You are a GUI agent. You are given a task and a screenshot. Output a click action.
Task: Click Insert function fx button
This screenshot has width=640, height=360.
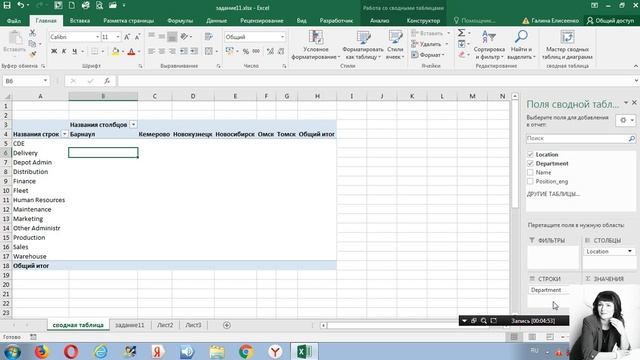point(107,81)
